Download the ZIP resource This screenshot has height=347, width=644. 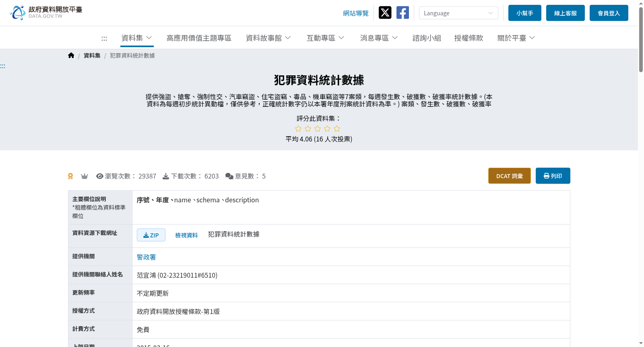(151, 235)
